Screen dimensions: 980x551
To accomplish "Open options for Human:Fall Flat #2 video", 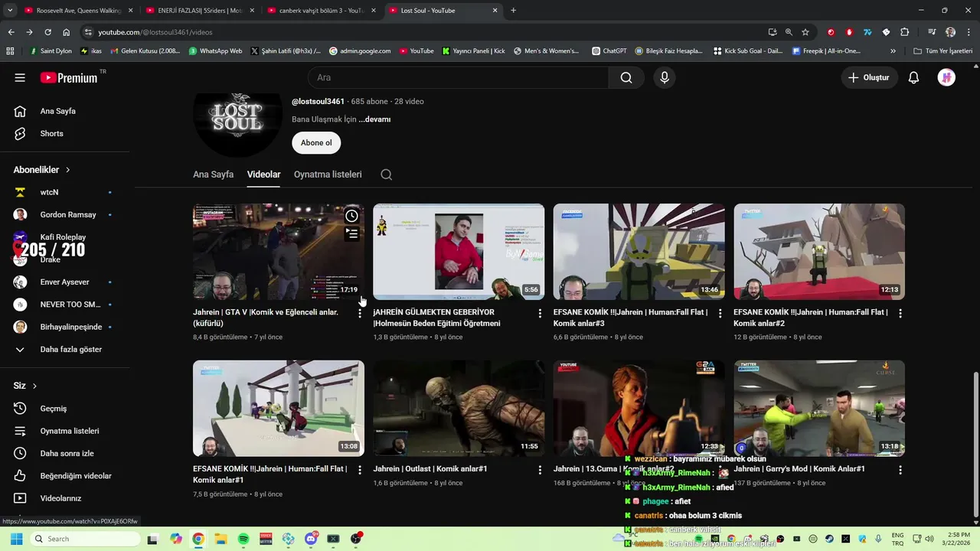I will (900, 314).
